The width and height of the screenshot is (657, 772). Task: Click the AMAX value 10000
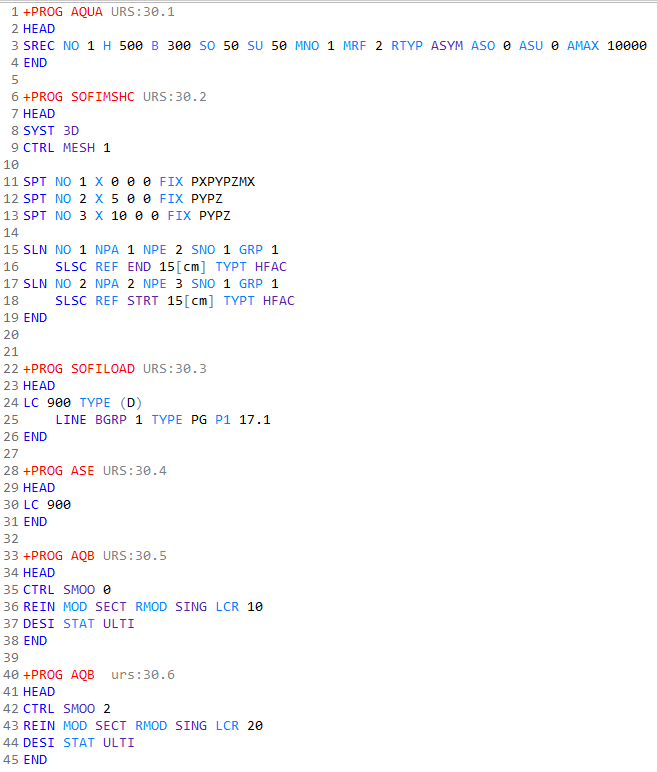point(626,46)
